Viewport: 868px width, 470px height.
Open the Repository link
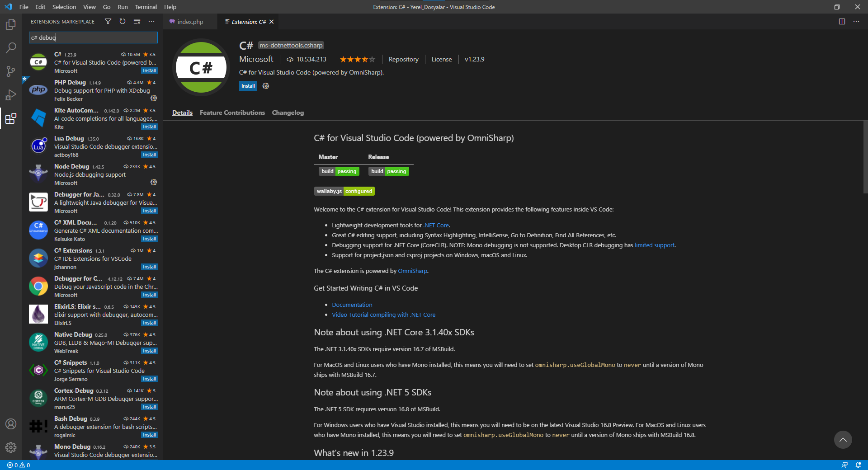coord(404,59)
